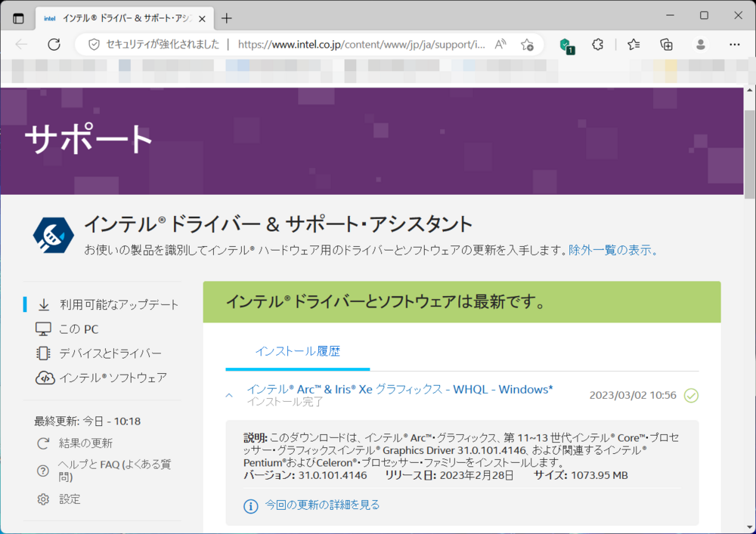Click the 2023/03/02 10:56 timestamp

pyautogui.click(x=633, y=395)
